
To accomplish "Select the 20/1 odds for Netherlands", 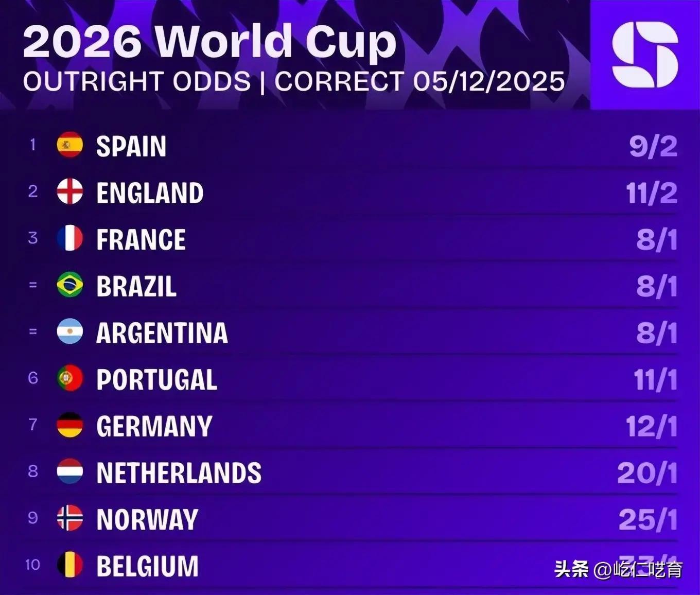I will [x=647, y=474].
